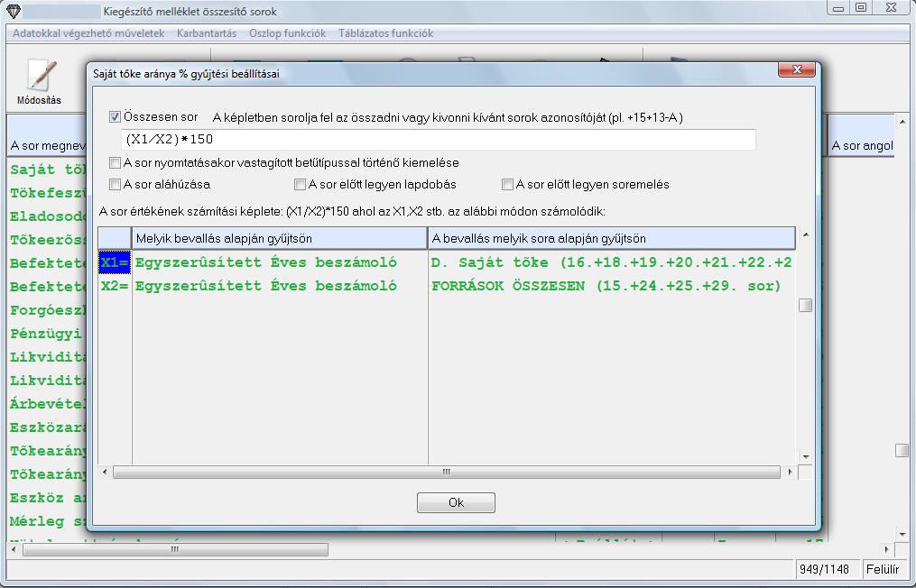The image size is (916, 588).
Task: Click dialog grid's vertical scrollbar down arrow
Action: click(805, 457)
